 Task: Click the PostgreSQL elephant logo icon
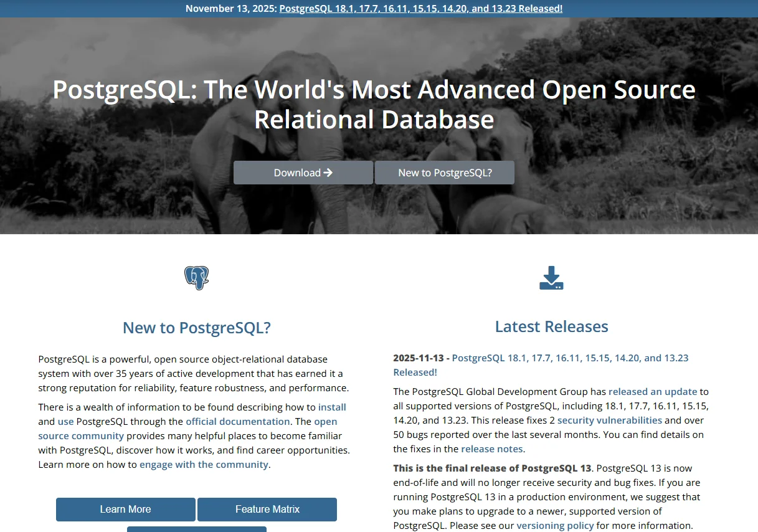pos(196,278)
